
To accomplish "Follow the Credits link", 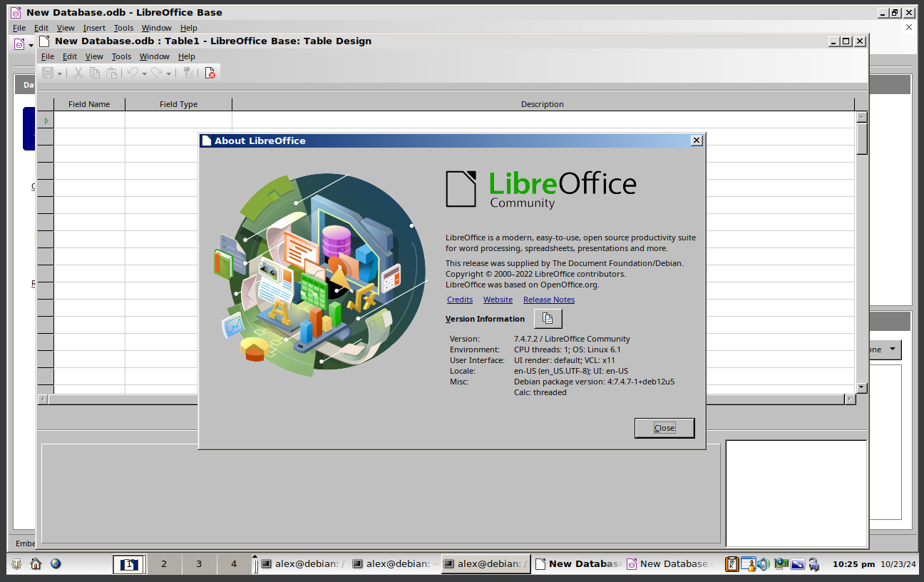I will (460, 300).
